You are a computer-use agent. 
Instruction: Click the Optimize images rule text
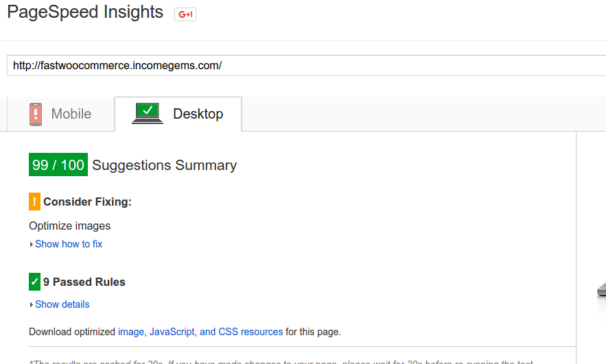tap(69, 226)
